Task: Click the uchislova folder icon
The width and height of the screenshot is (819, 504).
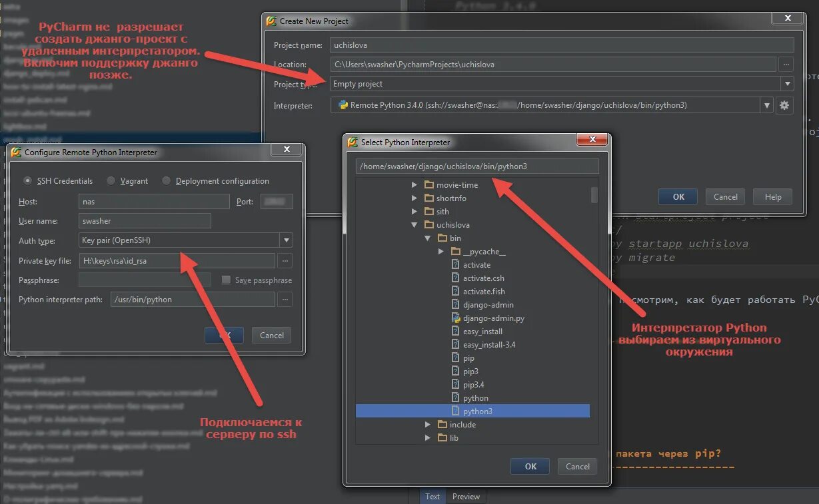Action: click(x=429, y=225)
